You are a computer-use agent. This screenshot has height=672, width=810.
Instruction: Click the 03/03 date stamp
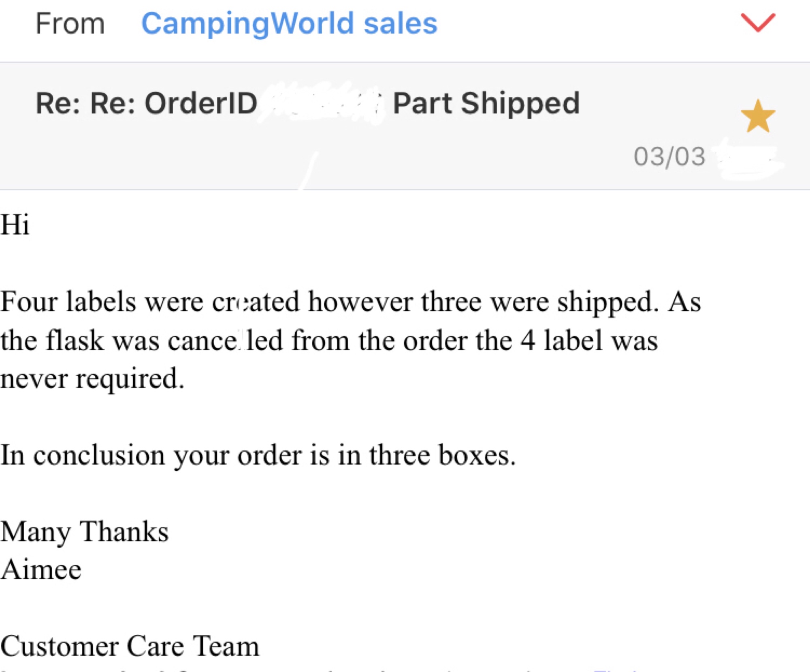tap(669, 156)
